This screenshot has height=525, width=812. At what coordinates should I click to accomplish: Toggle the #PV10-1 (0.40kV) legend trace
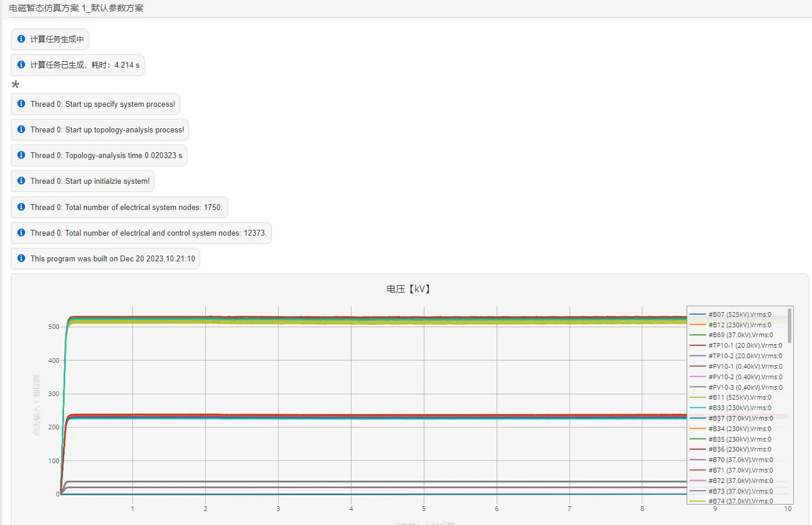click(x=736, y=366)
